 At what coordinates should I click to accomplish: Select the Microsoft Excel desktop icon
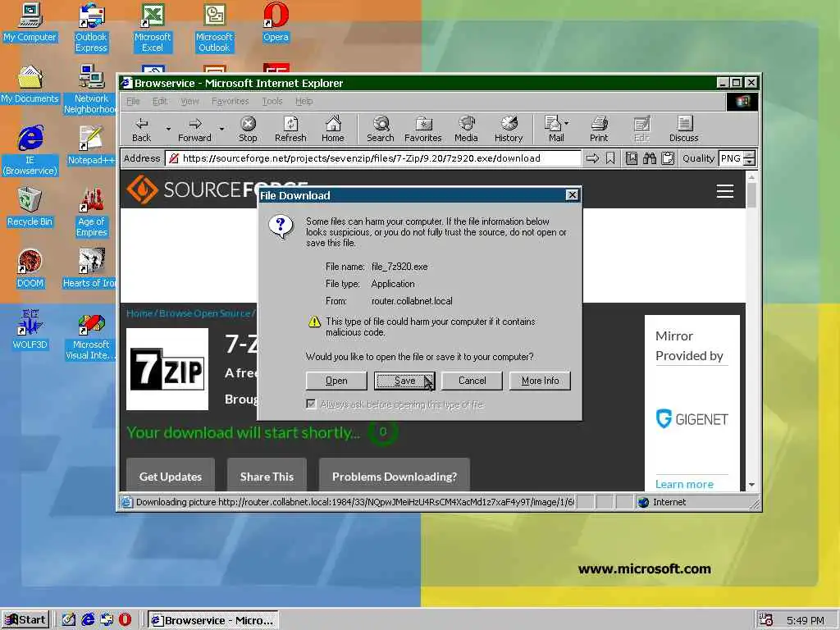(153, 28)
